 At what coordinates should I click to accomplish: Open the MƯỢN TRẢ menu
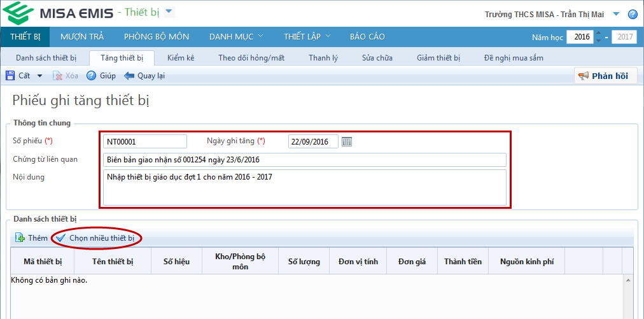coord(82,36)
